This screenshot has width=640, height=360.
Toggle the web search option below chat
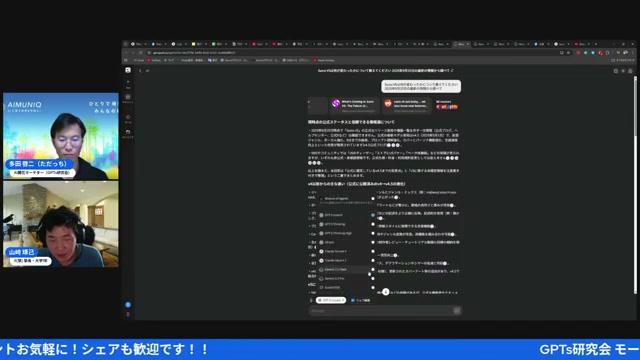[360, 300]
